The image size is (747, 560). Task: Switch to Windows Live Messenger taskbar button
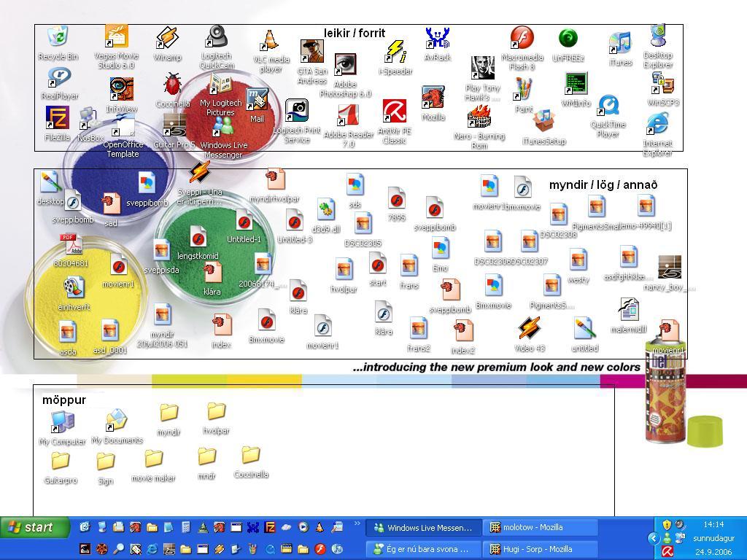(x=422, y=528)
